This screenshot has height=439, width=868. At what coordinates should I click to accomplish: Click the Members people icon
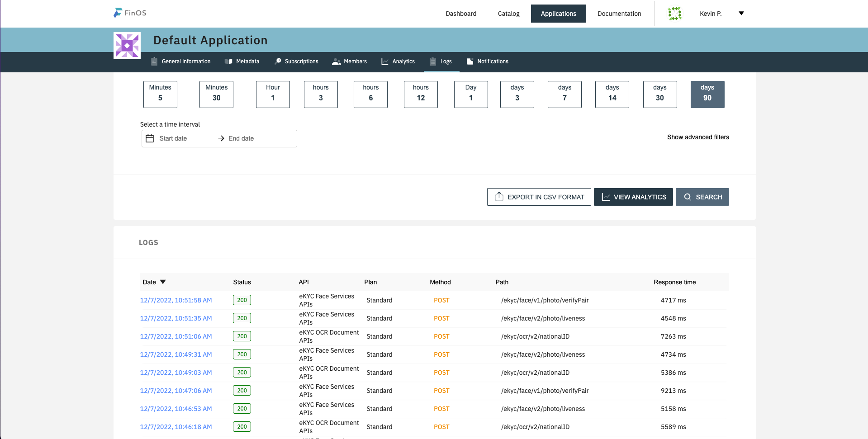click(336, 61)
